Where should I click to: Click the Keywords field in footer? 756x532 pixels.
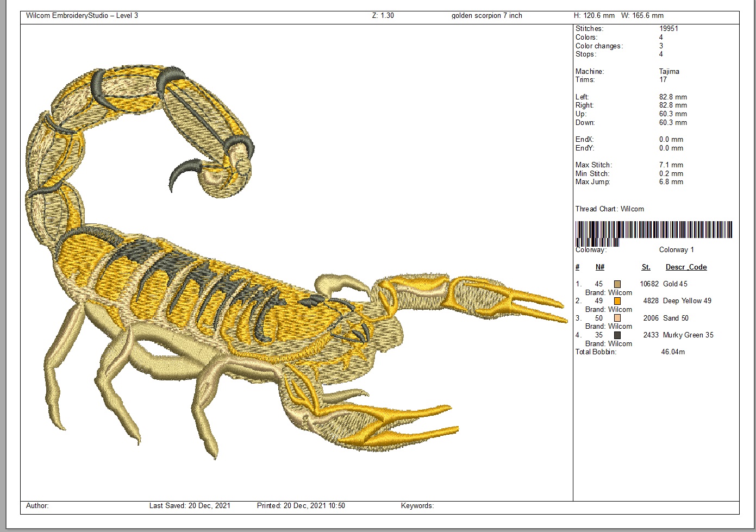tap(417, 506)
